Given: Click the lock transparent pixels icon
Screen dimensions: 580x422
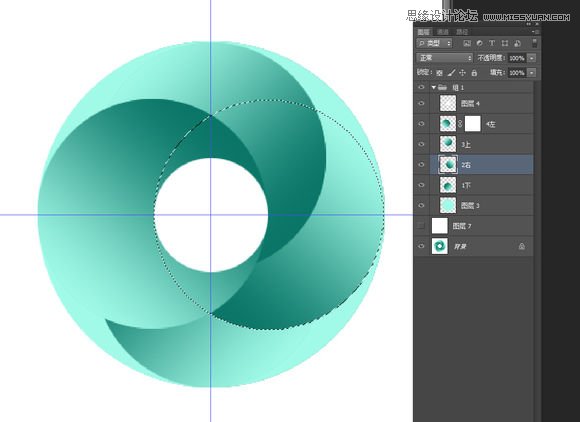Looking at the screenshot, I should pos(439,73).
